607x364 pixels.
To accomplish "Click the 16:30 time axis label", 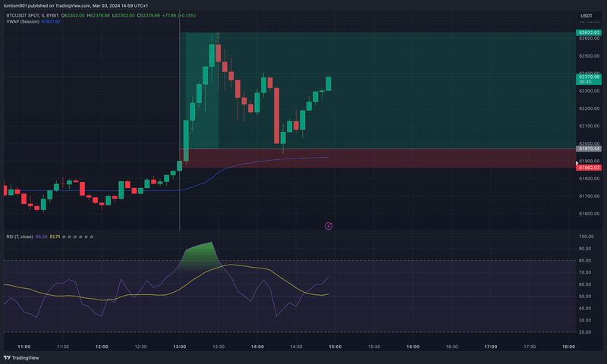I will (x=451, y=347).
